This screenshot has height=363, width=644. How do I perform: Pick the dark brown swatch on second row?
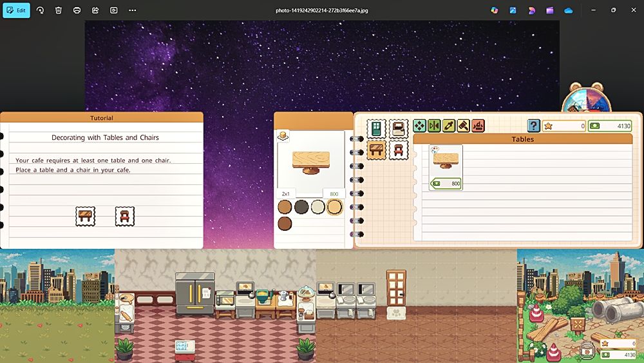click(285, 224)
